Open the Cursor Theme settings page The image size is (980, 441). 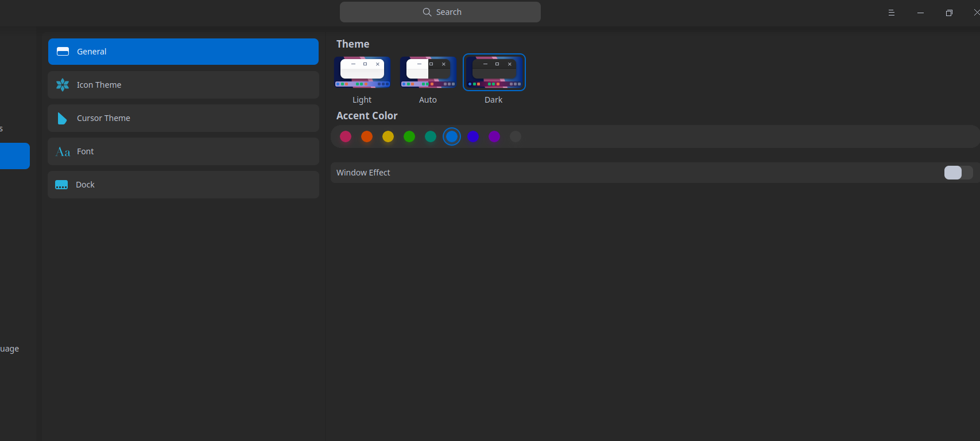[183, 118]
